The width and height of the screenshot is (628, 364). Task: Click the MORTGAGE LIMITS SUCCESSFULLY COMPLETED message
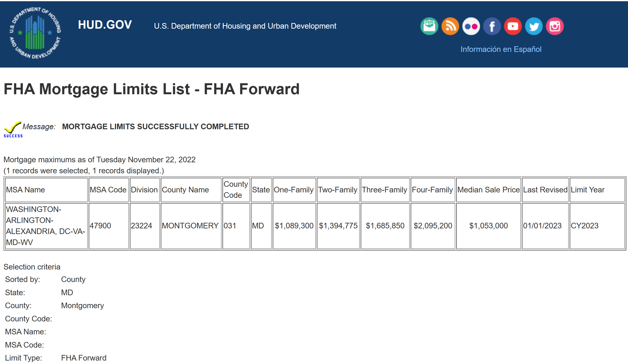[x=156, y=127]
